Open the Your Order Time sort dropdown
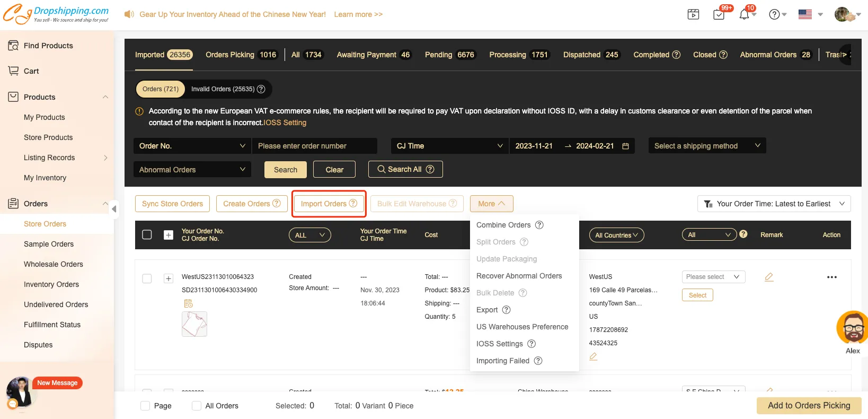This screenshot has width=868, height=419. tap(774, 204)
